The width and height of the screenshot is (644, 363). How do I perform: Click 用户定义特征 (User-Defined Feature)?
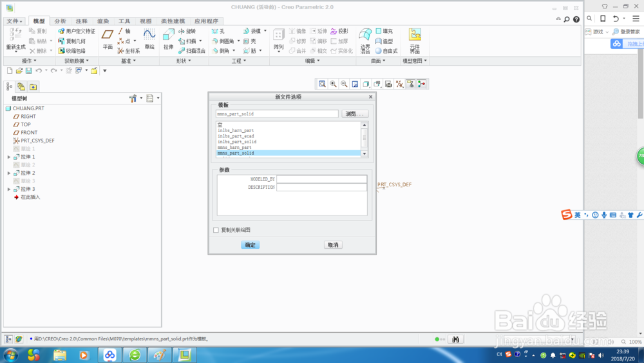[77, 31]
